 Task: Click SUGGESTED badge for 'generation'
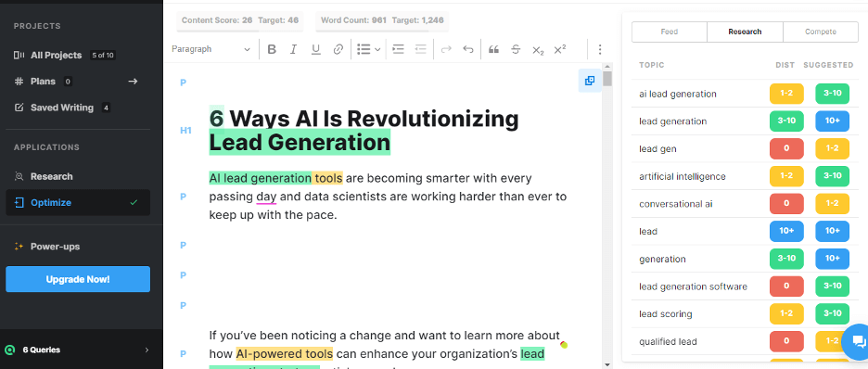click(832, 259)
